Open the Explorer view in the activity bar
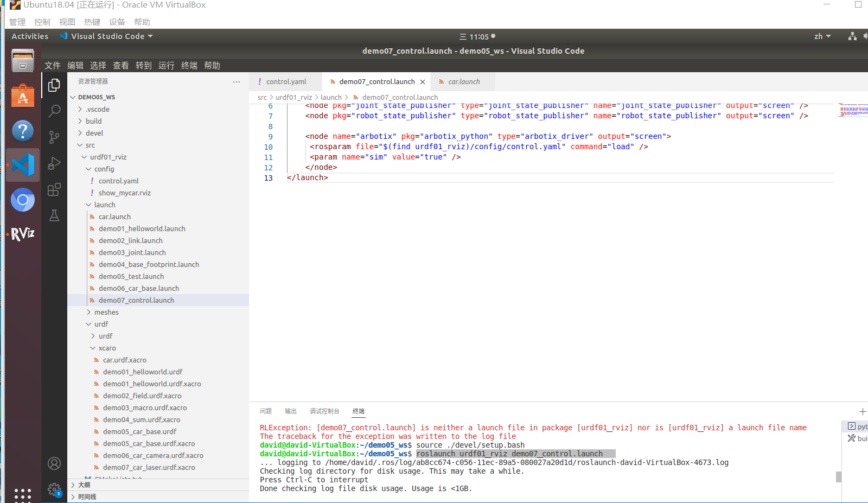 tap(54, 85)
